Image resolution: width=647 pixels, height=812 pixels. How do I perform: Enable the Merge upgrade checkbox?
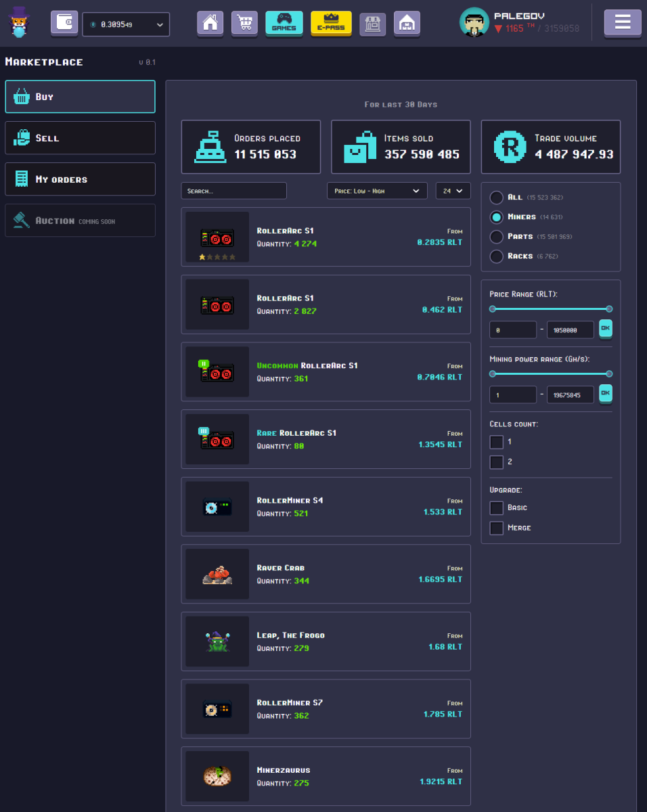(496, 528)
